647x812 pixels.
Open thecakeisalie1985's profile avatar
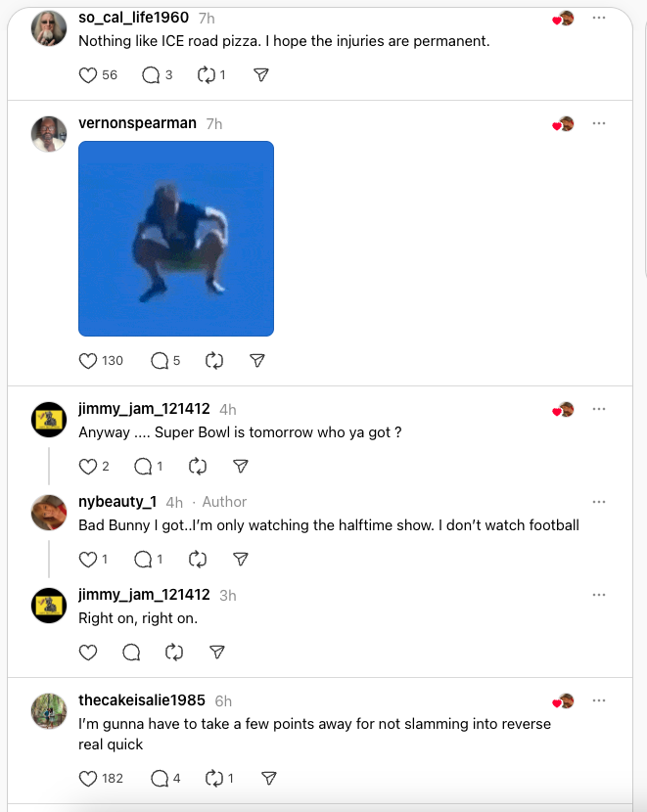(x=49, y=711)
